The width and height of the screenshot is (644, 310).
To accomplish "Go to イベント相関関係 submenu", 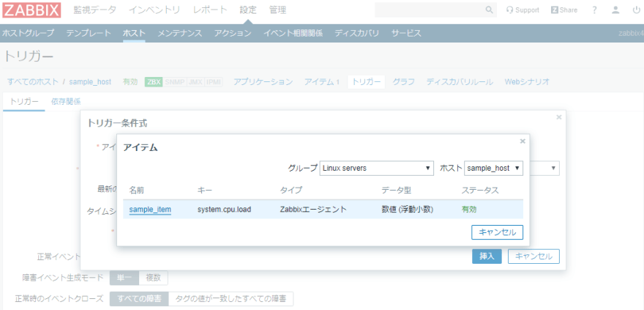I will [293, 33].
